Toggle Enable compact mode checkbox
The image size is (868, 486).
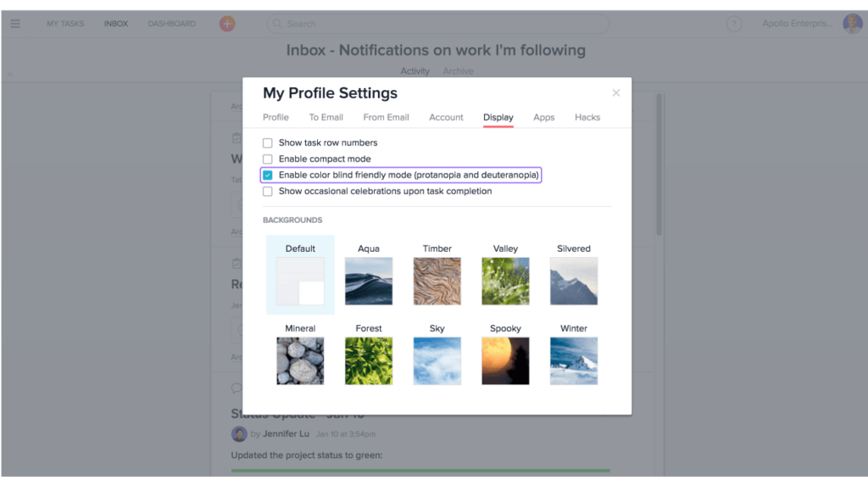268,159
